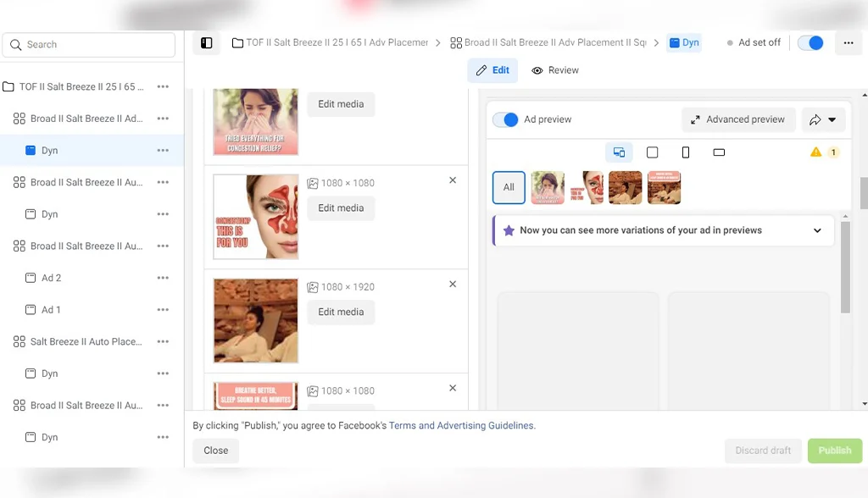Open options for Ad 2 row
This screenshot has height=498, width=868.
(x=163, y=278)
